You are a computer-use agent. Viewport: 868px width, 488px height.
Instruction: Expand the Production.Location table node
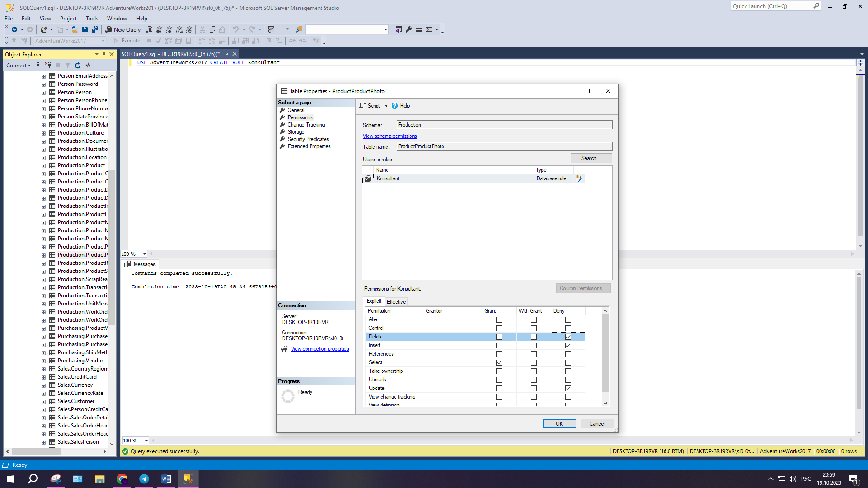(44, 158)
